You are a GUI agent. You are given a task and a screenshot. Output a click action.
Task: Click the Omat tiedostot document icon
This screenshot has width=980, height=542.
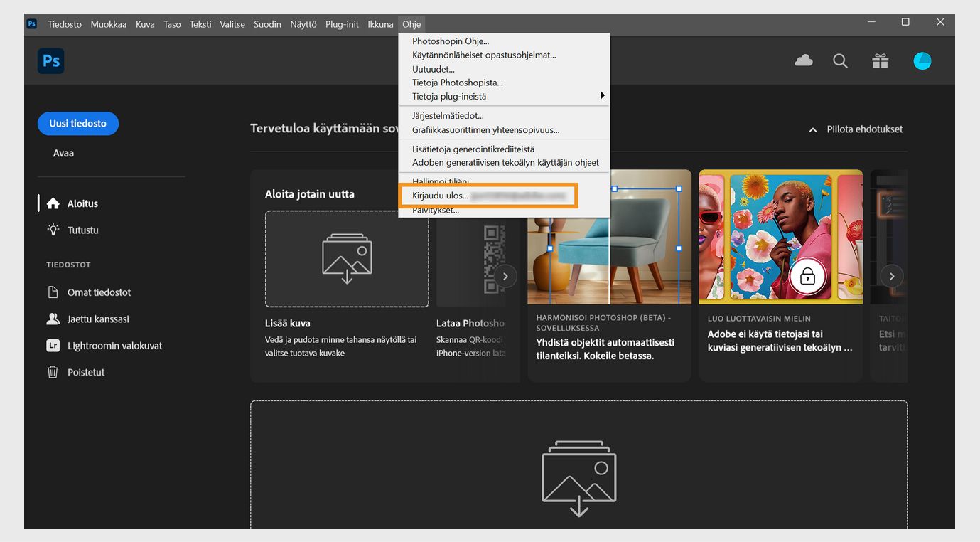click(53, 292)
